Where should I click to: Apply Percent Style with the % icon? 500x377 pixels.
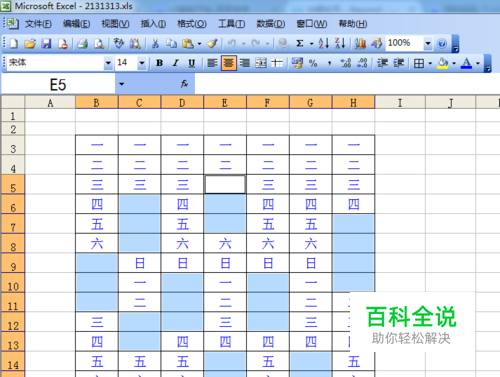click(x=313, y=63)
